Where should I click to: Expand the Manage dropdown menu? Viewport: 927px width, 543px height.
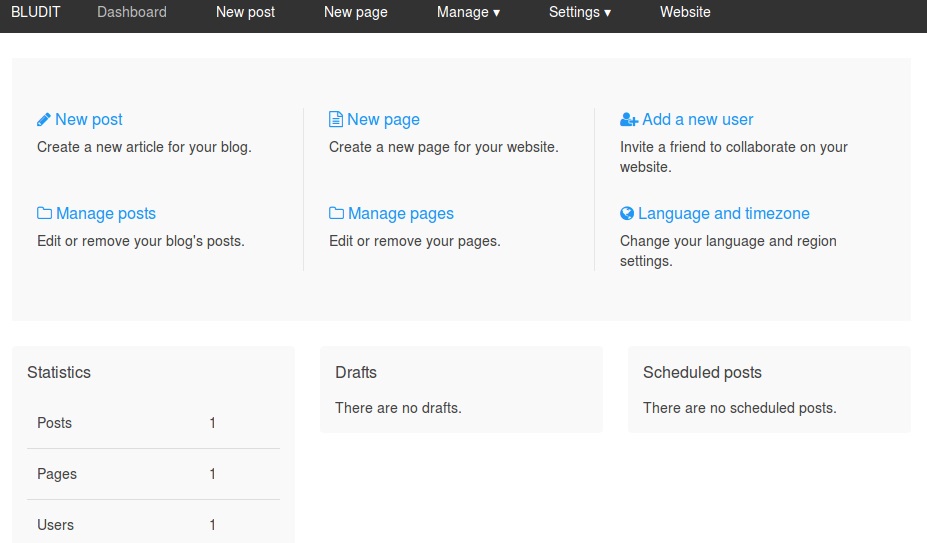tap(468, 12)
